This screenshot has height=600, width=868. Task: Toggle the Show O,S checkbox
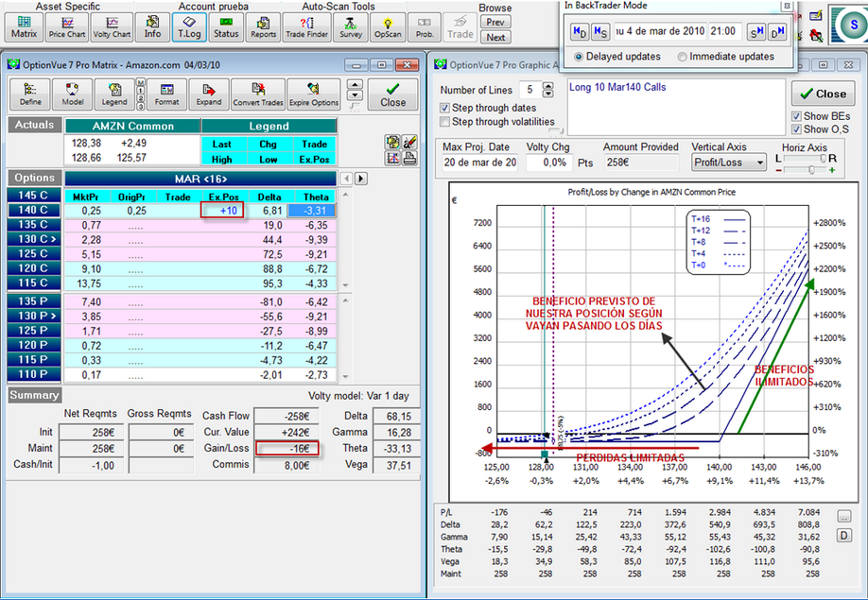pyautogui.click(x=796, y=129)
